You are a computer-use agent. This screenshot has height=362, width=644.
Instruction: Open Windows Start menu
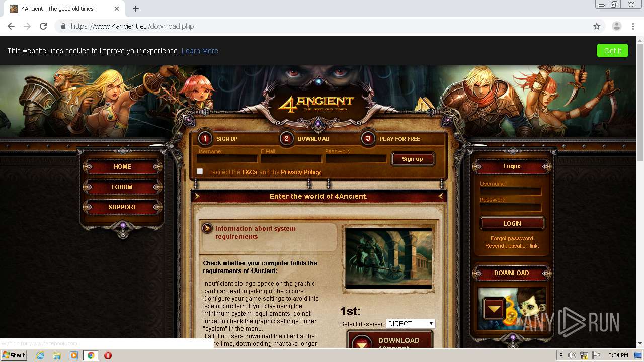(14, 355)
